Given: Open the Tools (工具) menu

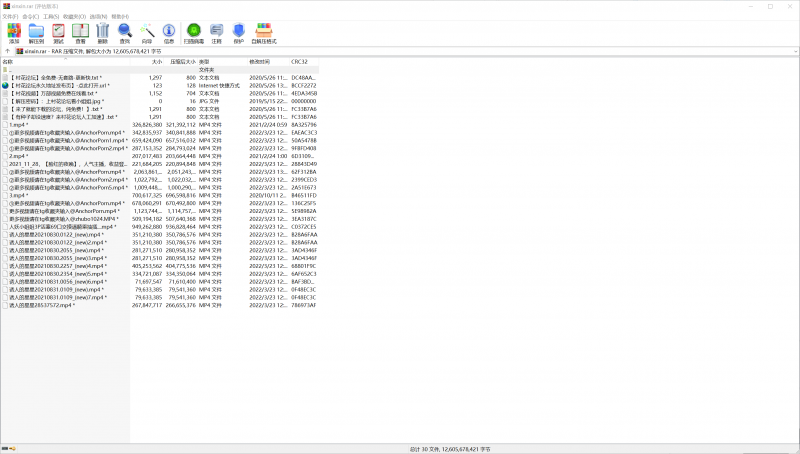Looking at the screenshot, I should tap(50, 17).
